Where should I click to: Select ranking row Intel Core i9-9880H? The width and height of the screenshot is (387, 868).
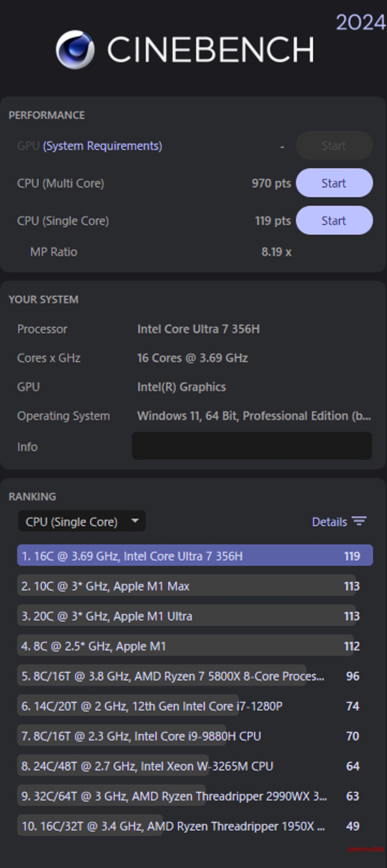pos(195,736)
